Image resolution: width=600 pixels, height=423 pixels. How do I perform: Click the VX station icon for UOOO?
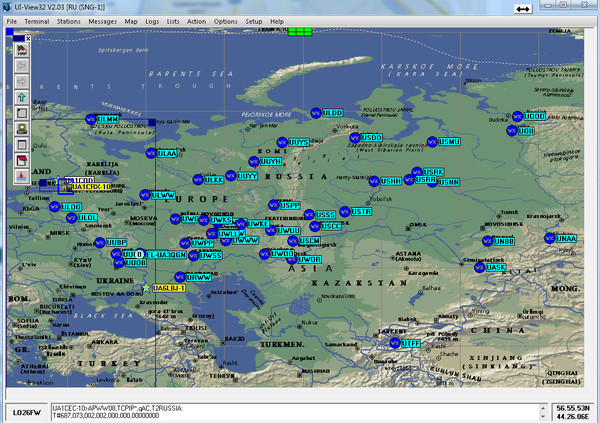pyautogui.click(x=517, y=116)
